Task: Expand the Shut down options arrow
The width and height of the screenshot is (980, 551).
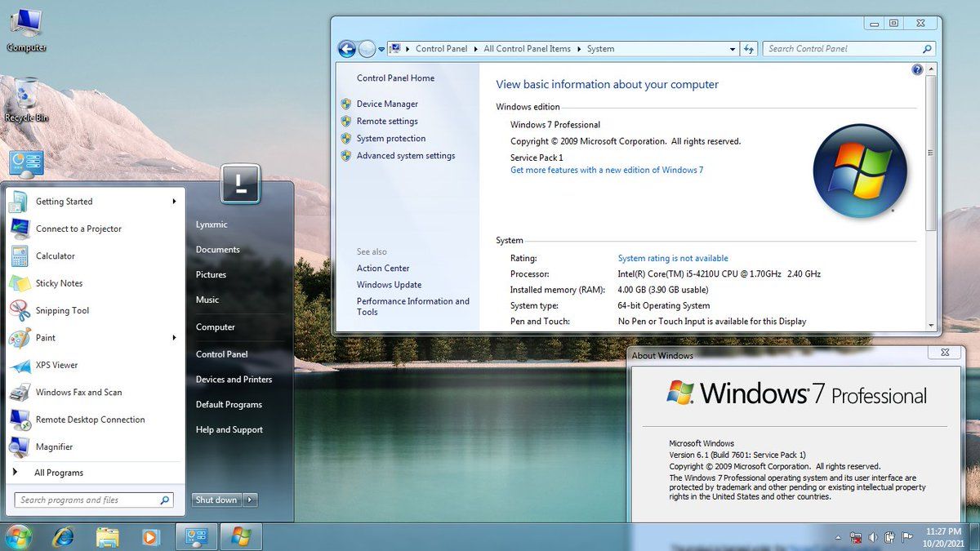Action: [251, 500]
